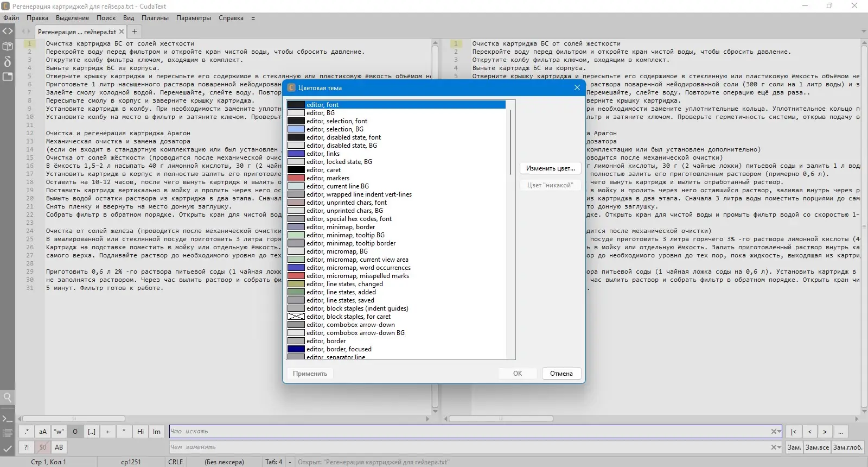Click the magnifier search sidebar icon

click(x=8, y=397)
